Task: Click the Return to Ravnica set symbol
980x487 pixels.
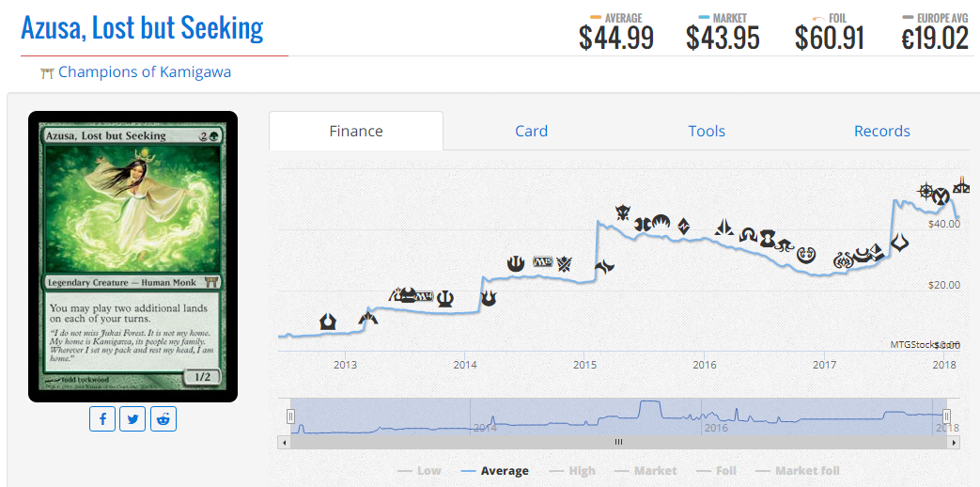Action: coord(328,322)
